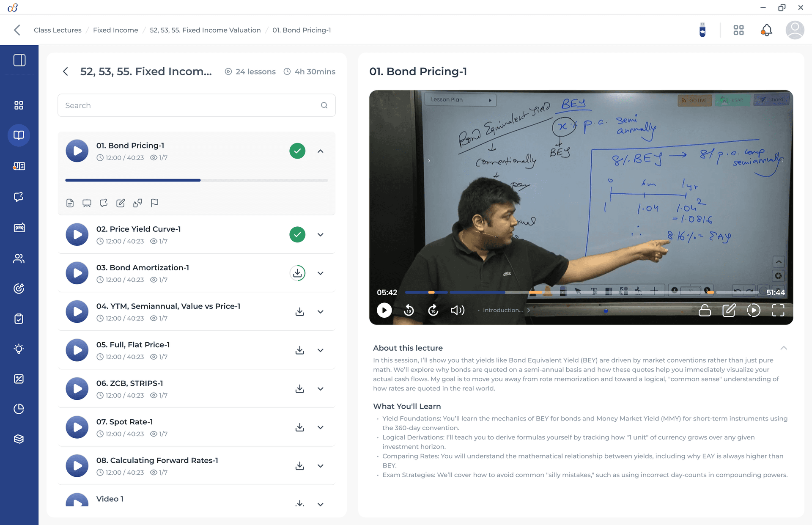Go back via Class Lectures breadcrumb
The image size is (812, 525).
[58, 30]
